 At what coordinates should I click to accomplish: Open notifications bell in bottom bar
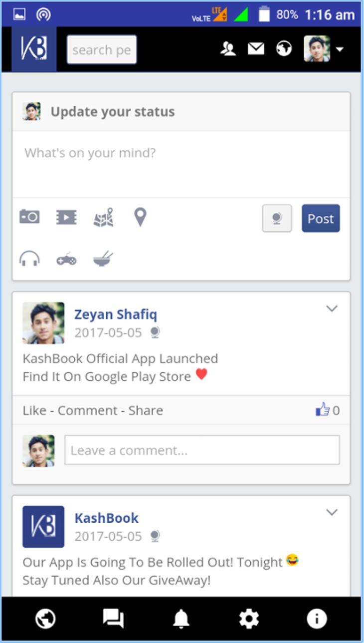click(181, 620)
